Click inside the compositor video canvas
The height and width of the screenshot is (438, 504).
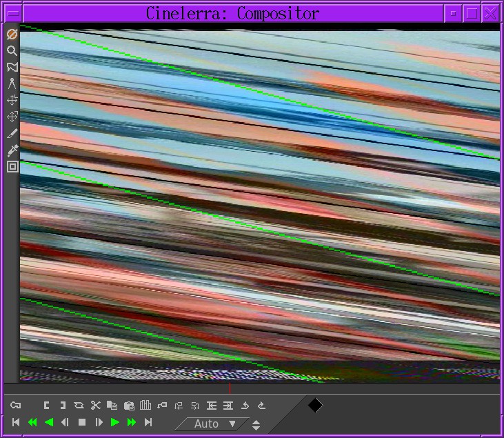pos(260,203)
